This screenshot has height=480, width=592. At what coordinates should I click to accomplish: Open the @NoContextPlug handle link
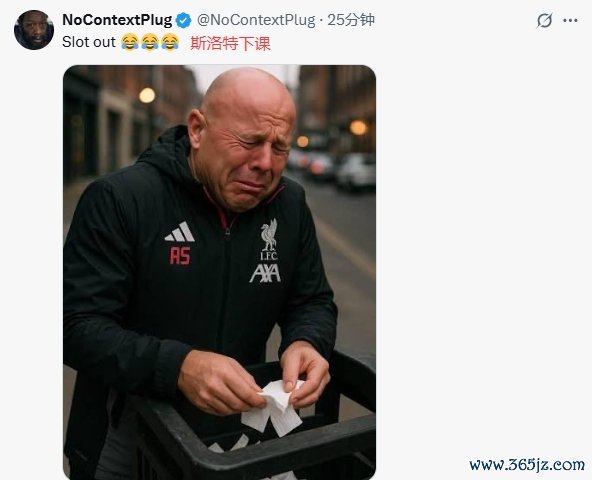click(x=256, y=20)
